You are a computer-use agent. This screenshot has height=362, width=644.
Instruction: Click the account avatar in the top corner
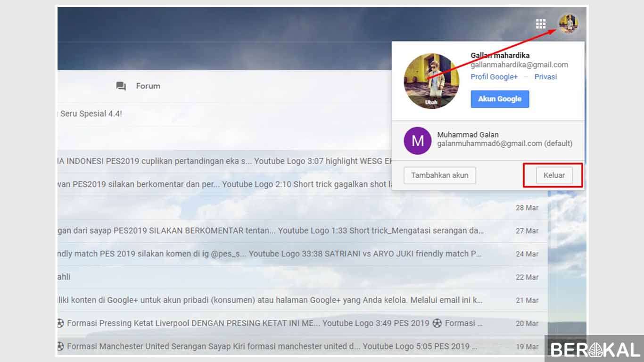pyautogui.click(x=569, y=24)
